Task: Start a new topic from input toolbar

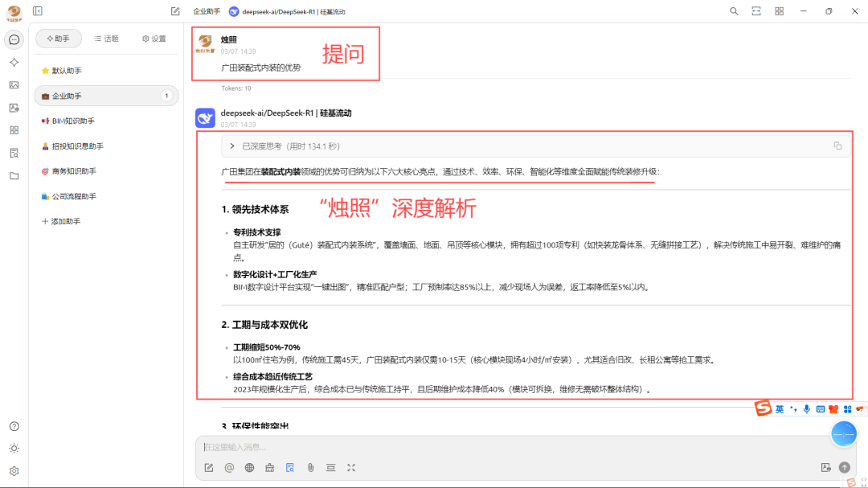Action: pos(209,468)
